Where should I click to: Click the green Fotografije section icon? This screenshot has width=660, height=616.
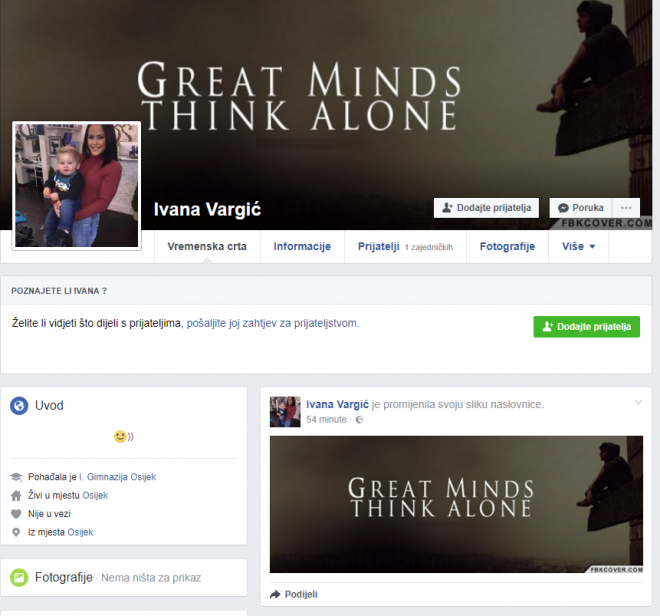point(19,577)
